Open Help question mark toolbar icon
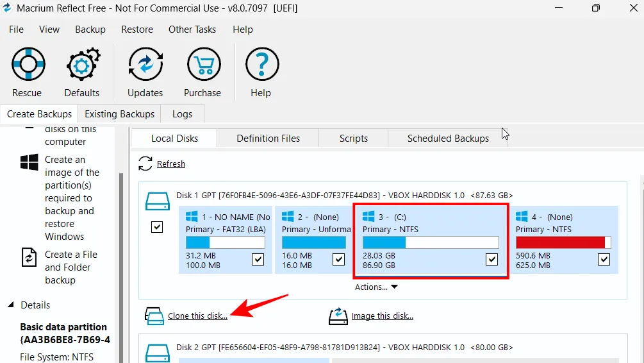The width and height of the screenshot is (644, 363). coord(262,64)
